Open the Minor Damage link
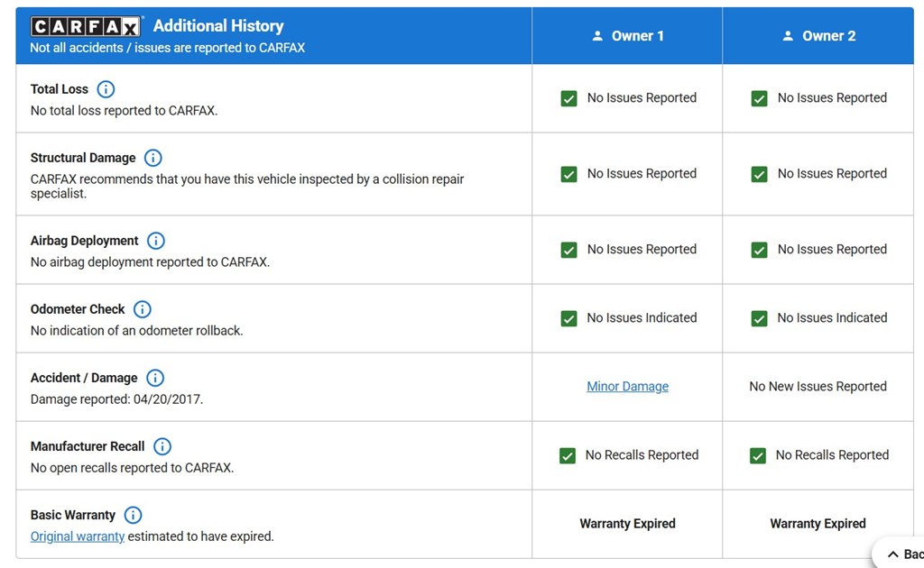The width and height of the screenshot is (924, 568). pos(628,387)
